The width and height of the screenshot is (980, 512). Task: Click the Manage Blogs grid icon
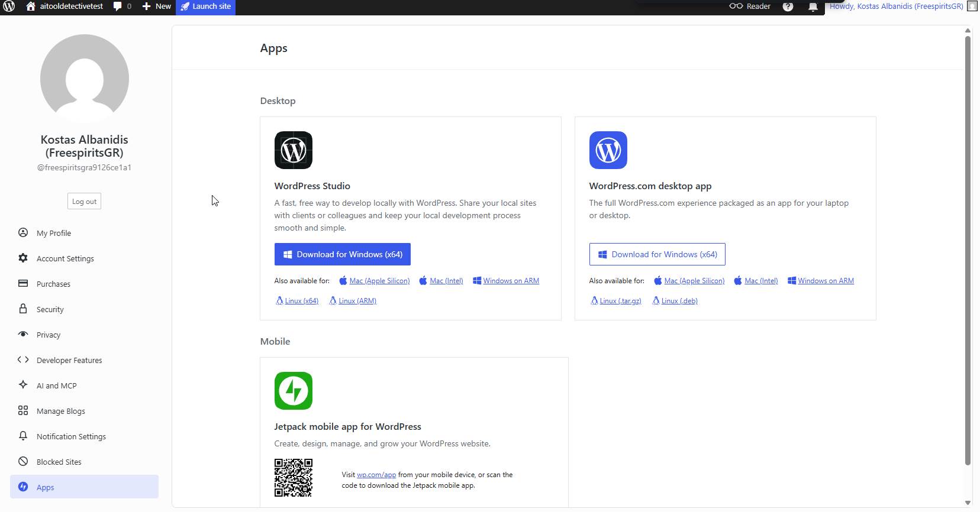click(23, 410)
